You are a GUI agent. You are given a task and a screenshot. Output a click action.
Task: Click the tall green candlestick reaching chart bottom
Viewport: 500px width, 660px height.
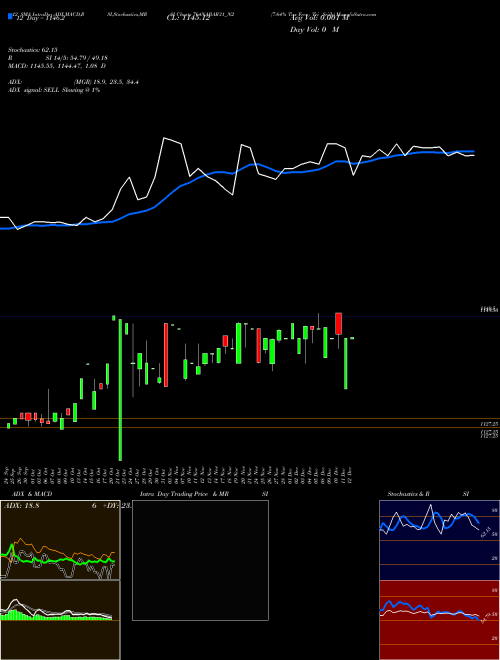click(120, 390)
